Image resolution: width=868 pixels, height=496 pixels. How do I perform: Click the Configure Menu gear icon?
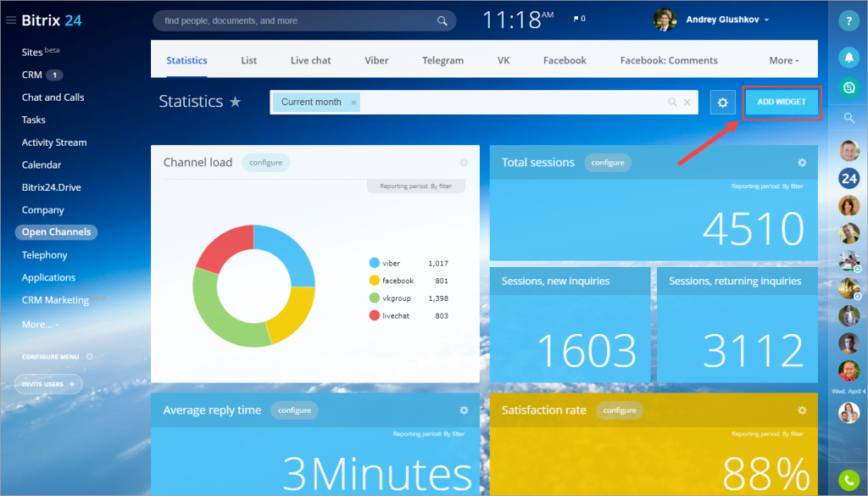(x=89, y=356)
